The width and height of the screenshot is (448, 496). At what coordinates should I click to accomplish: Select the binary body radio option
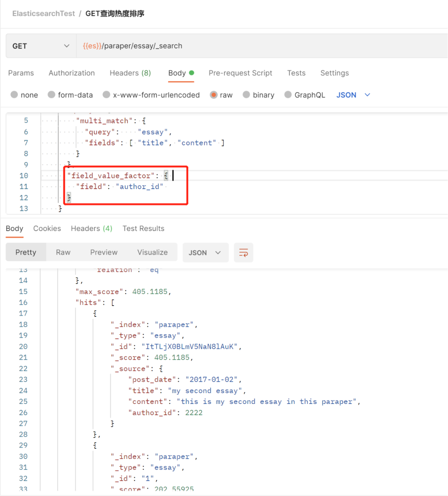[x=246, y=95]
